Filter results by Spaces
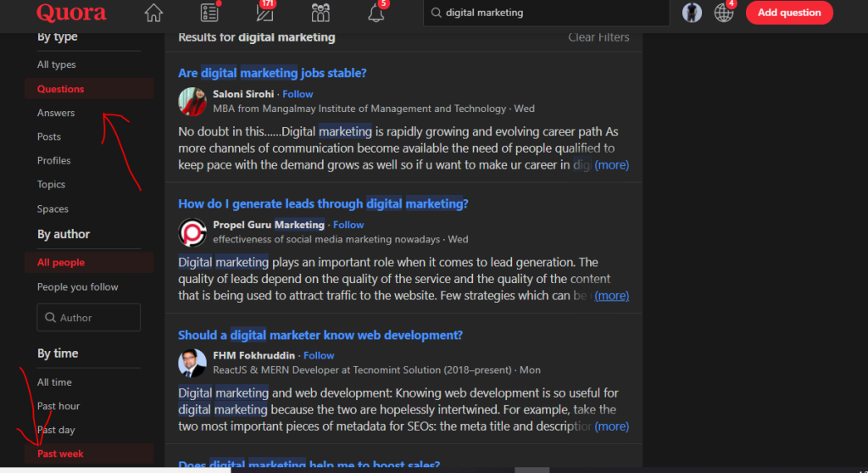This screenshot has width=868, height=473. coord(53,209)
